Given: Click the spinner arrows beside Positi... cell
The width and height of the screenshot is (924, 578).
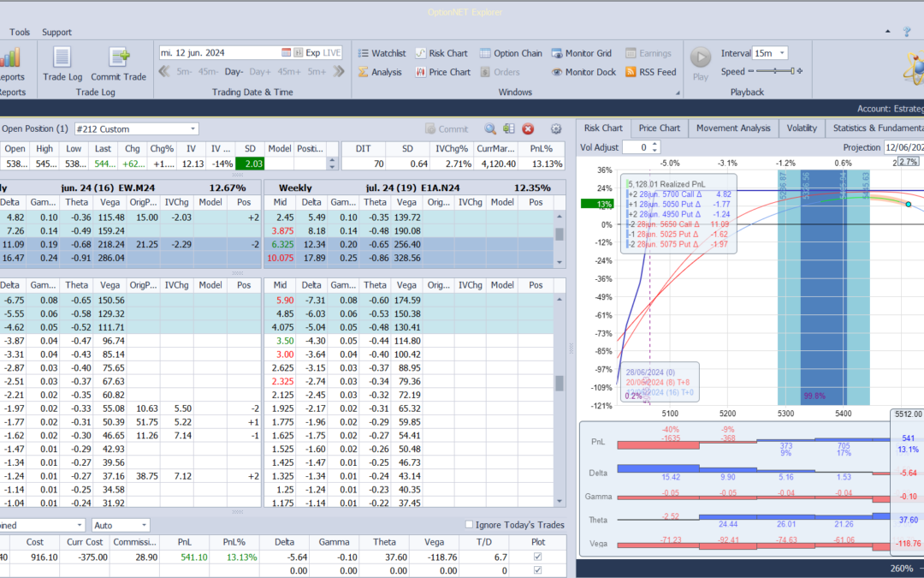Looking at the screenshot, I should tap(332, 164).
